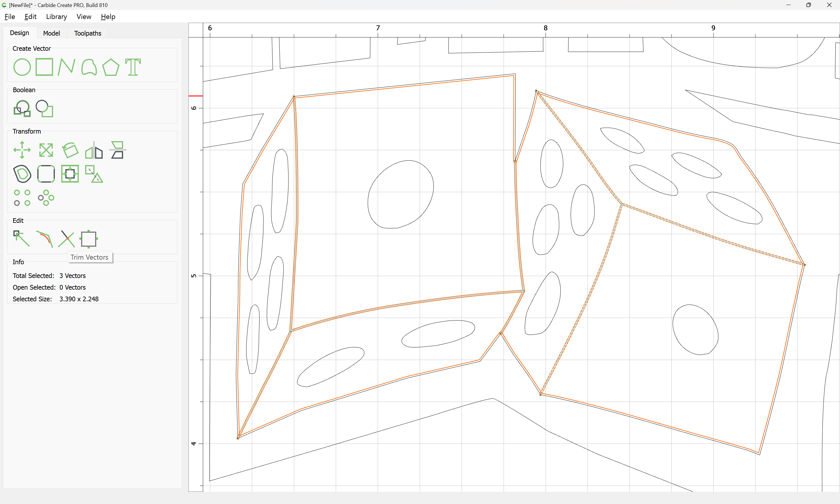Open the Circular Array tool
Viewport: 840px width, 504px height.
[x=46, y=198]
